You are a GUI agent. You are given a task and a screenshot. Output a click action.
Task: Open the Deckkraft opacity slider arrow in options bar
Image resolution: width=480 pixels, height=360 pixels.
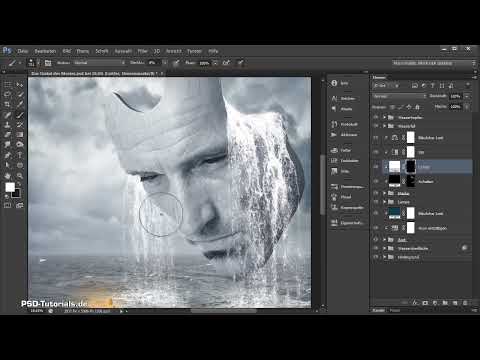164,63
